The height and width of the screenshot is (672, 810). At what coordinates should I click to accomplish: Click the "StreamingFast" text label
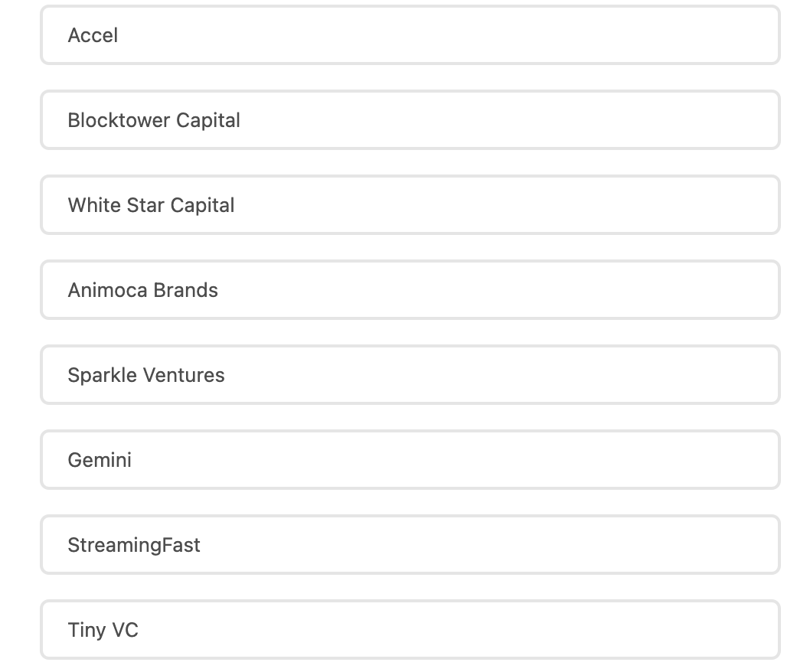[134, 545]
